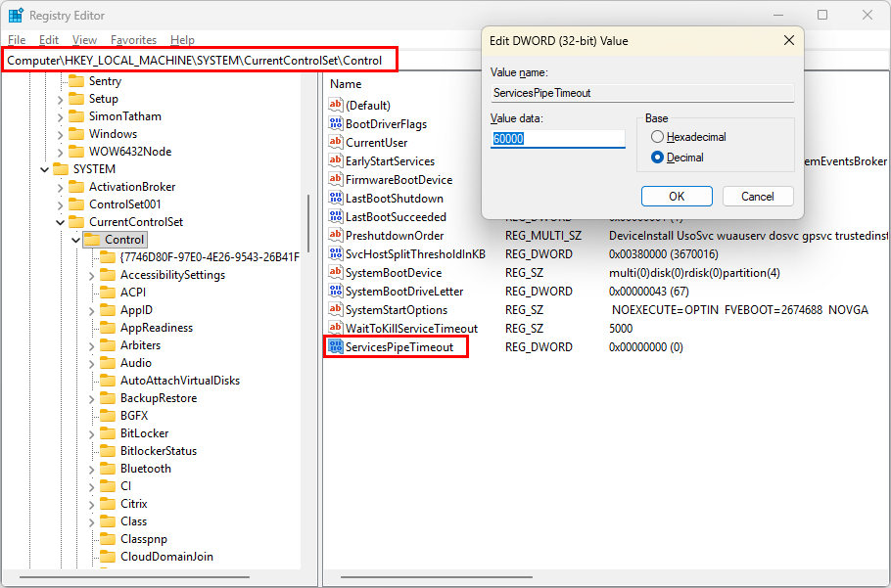Click the WaitToKillServiceTimeout string value icon
Image resolution: width=891 pixels, height=588 pixels.
point(336,329)
